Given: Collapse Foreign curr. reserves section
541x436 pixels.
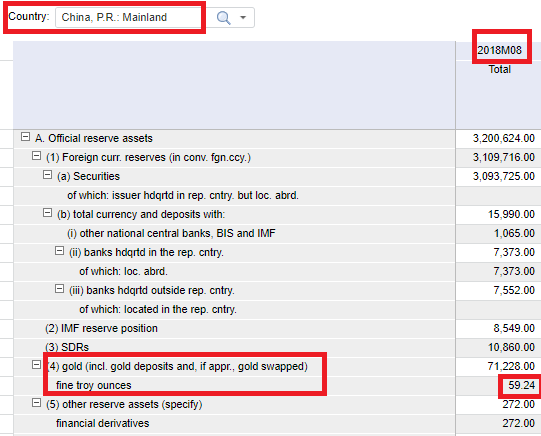Looking at the screenshot, I should click(x=36, y=156).
